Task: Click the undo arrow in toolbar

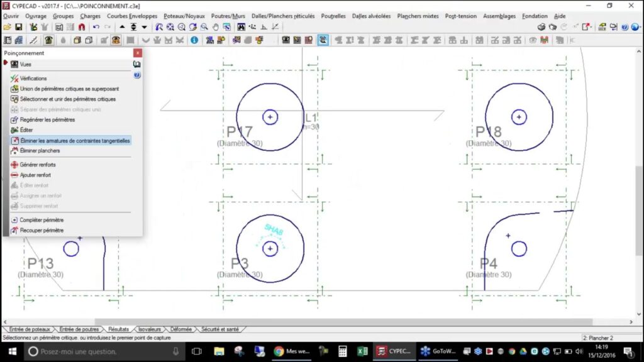Action: click(x=96, y=27)
